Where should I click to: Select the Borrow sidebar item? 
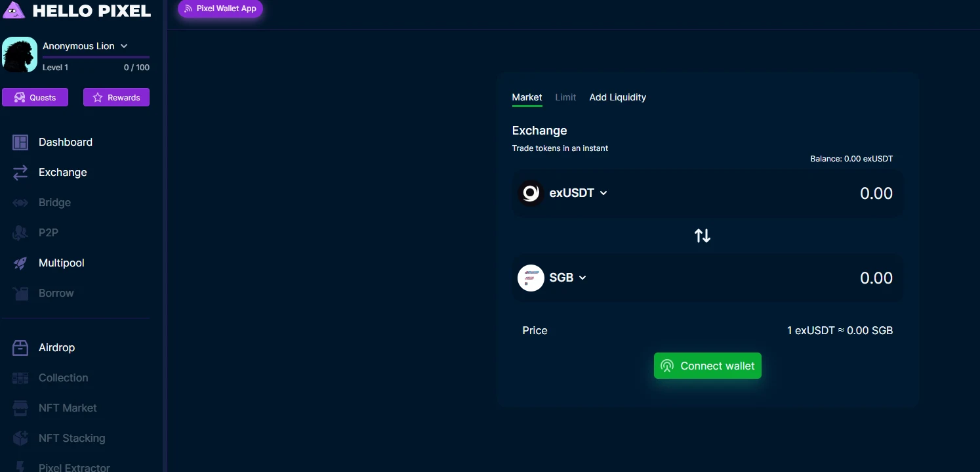(56, 293)
